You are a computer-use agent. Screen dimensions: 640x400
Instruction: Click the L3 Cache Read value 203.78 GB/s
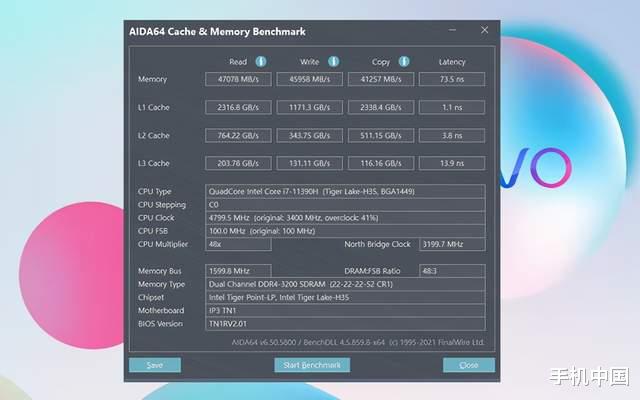(238, 163)
